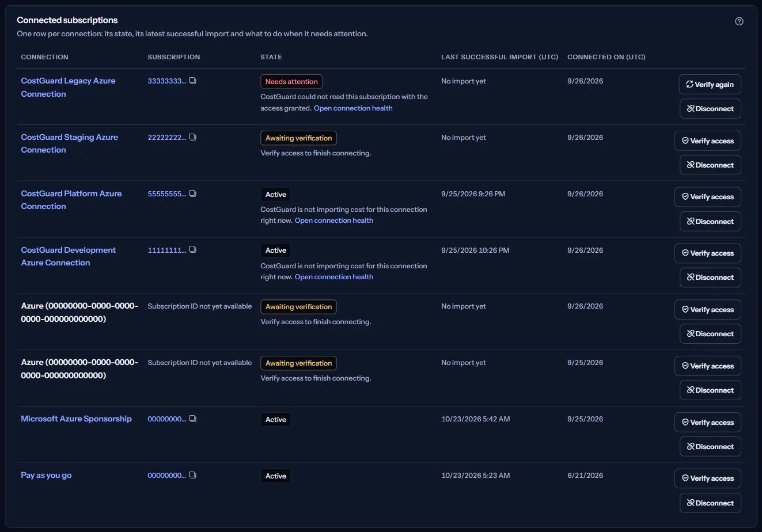Copy the Microsoft Azure Sponsorship subscription ID
Screen dimensions: 762x532
(192, 419)
